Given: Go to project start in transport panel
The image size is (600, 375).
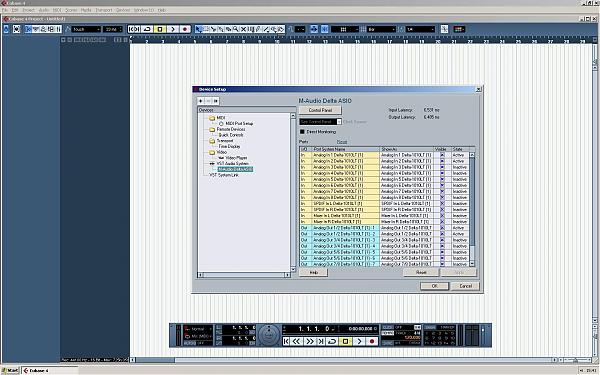Looking at the screenshot, I should (x=286, y=341).
